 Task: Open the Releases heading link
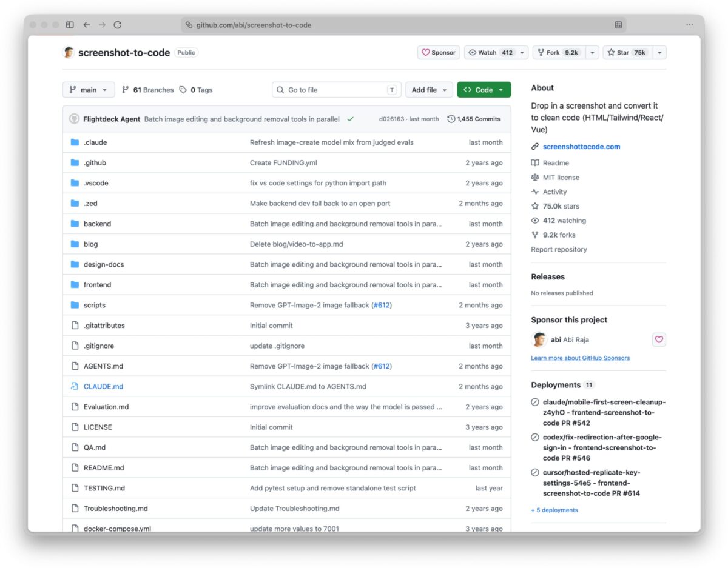point(548,276)
